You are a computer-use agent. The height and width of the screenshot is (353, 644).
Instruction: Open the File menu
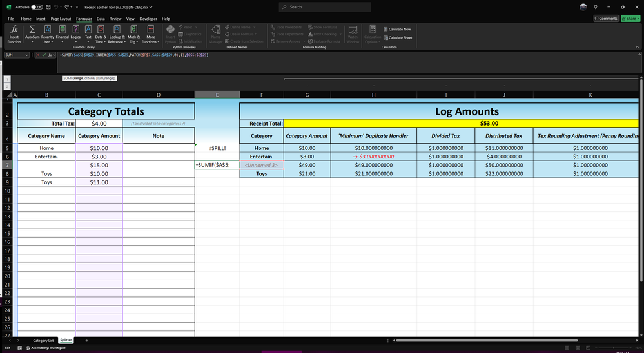click(x=11, y=19)
